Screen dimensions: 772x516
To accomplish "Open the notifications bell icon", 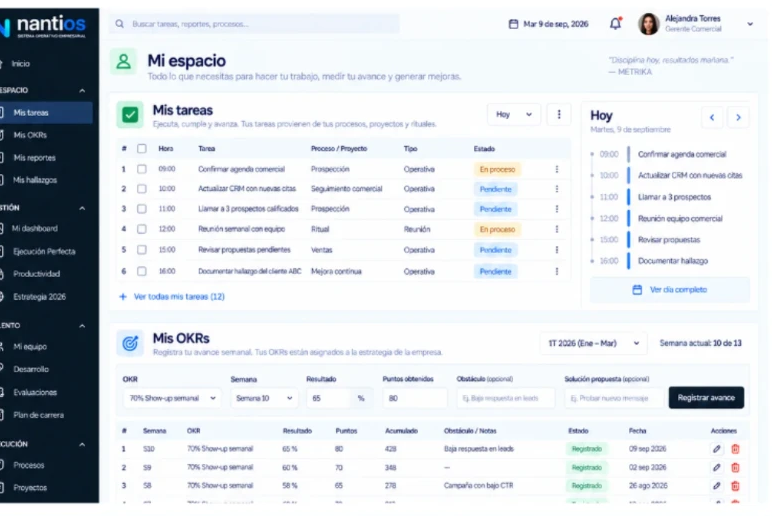I will pyautogui.click(x=615, y=24).
